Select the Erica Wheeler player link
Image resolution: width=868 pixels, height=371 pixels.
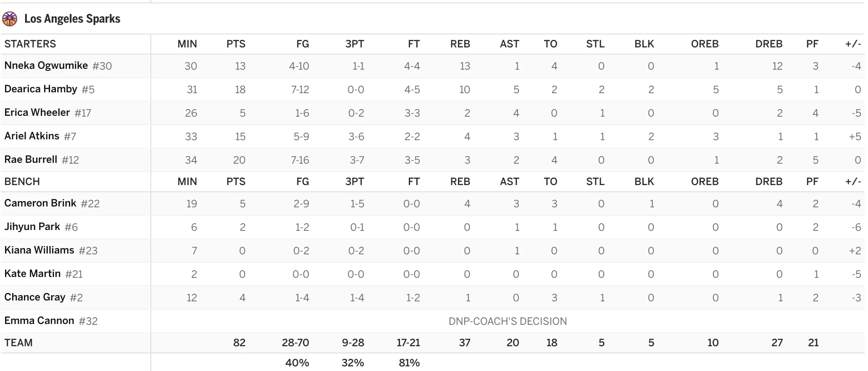tap(37, 112)
